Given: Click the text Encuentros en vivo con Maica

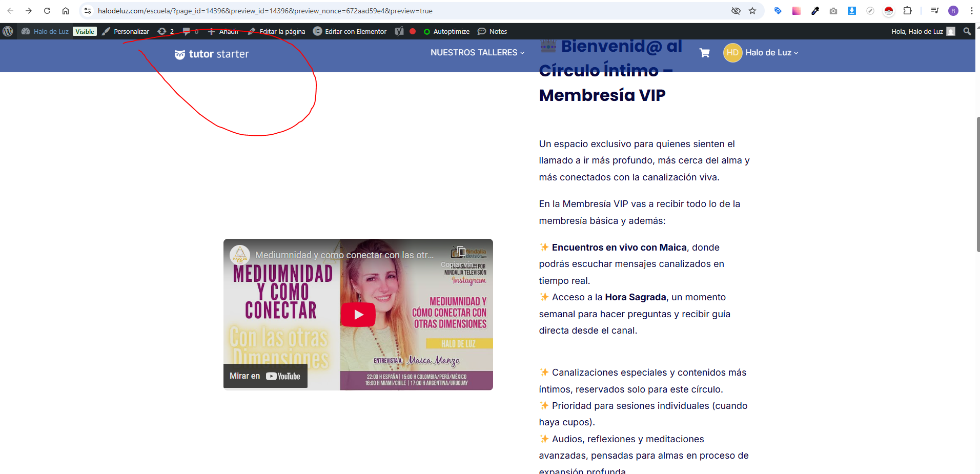Looking at the screenshot, I should click(x=619, y=248).
